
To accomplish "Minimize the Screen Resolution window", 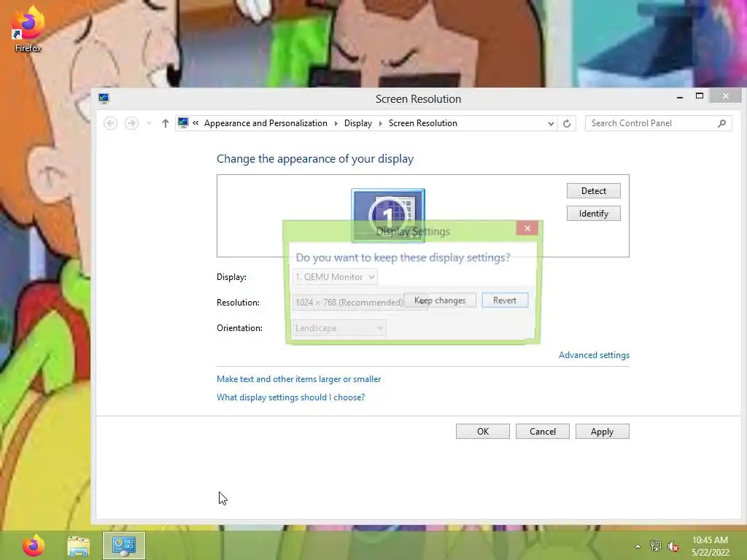I will 680,97.
